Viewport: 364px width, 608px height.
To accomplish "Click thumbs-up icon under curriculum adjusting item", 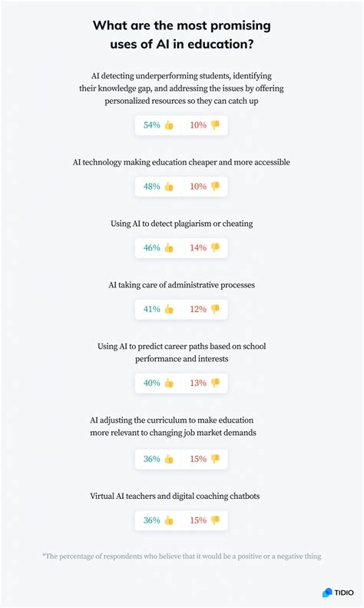I will [169, 459].
